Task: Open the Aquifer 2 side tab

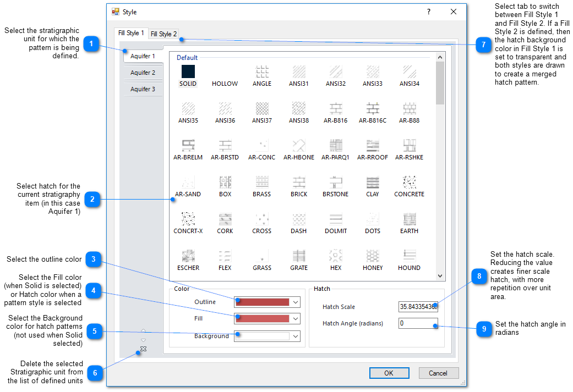Action: [143, 73]
